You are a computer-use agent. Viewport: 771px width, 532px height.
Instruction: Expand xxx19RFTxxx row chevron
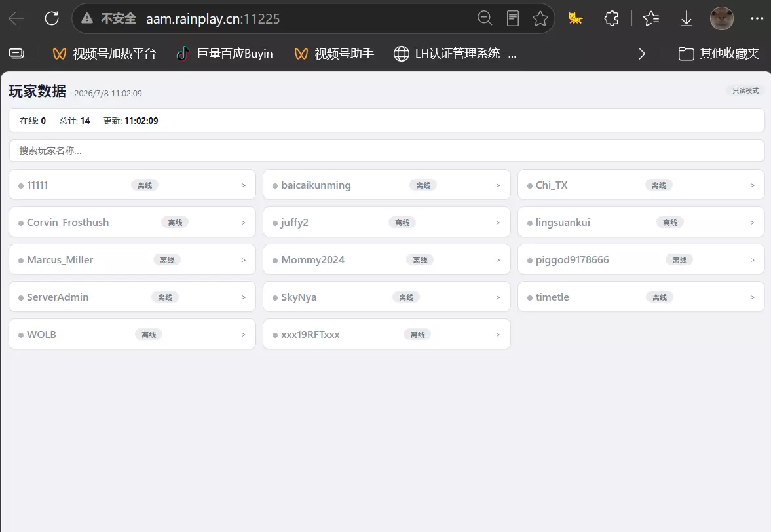[x=498, y=335]
